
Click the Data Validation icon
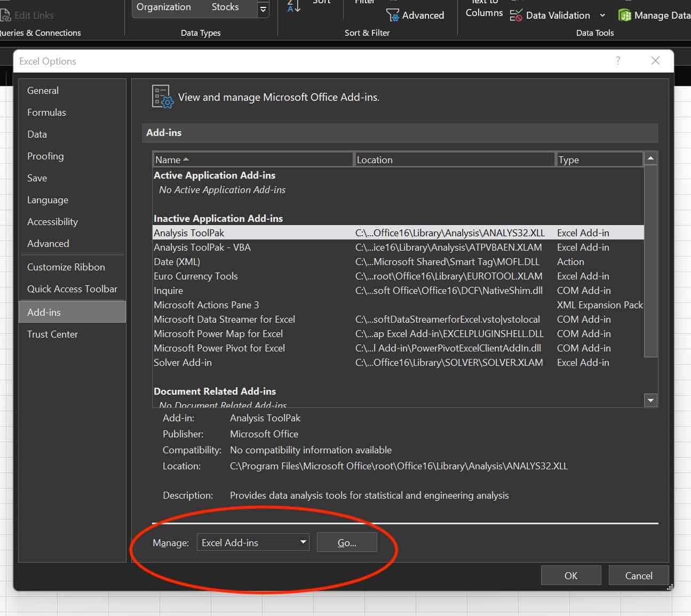515,15
